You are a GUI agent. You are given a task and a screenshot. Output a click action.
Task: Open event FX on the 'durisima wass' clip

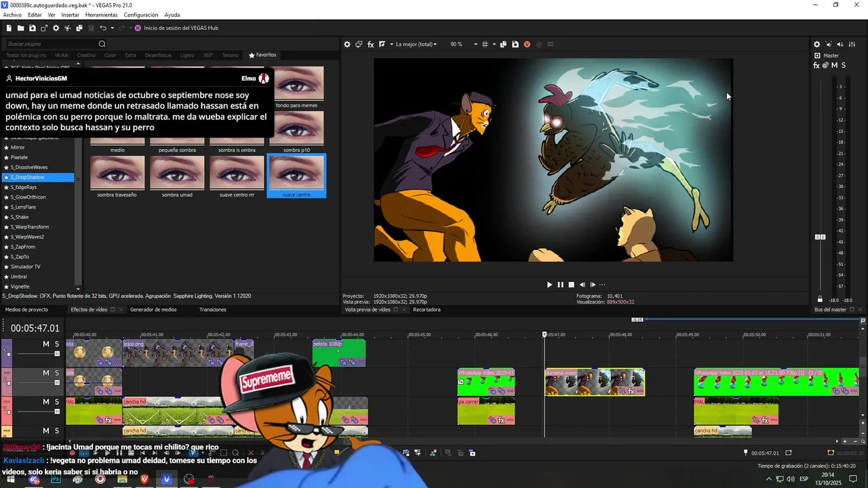(x=631, y=391)
